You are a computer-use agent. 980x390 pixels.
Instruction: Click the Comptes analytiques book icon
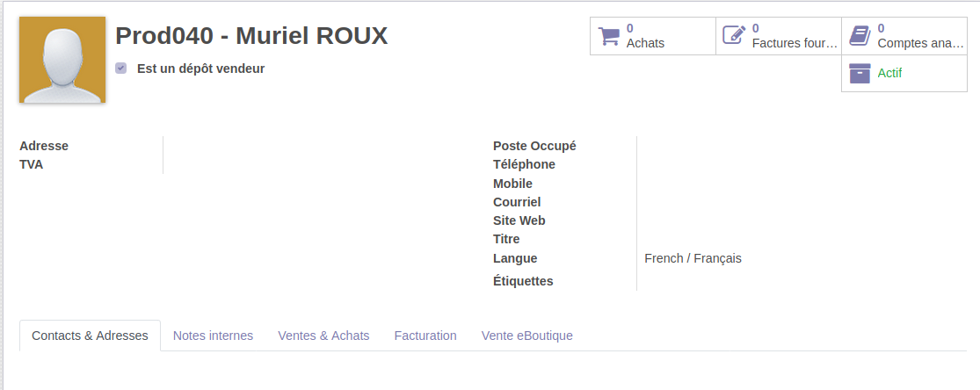coord(860,36)
